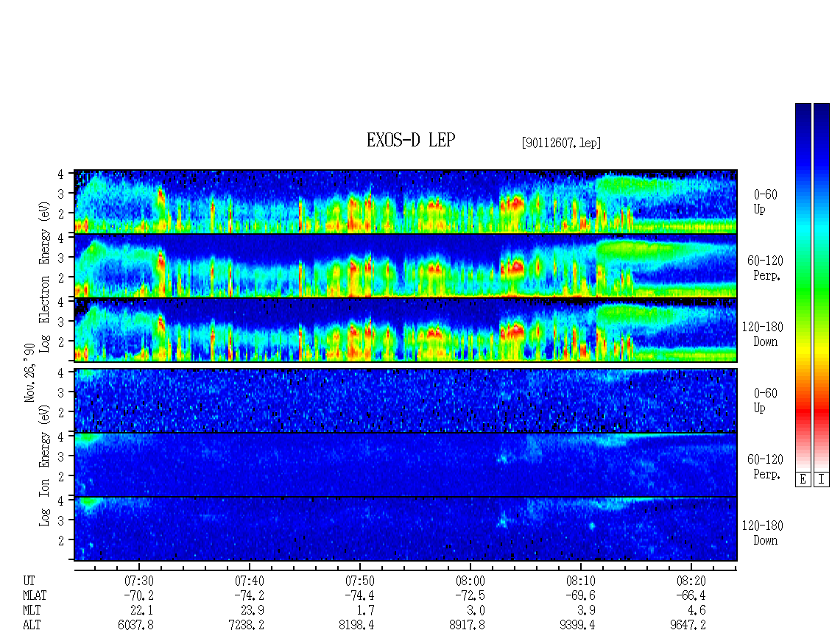Select MLAT value -74.4
Image resolution: width=832 pixels, height=644 pixels.
pyautogui.click(x=360, y=595)
